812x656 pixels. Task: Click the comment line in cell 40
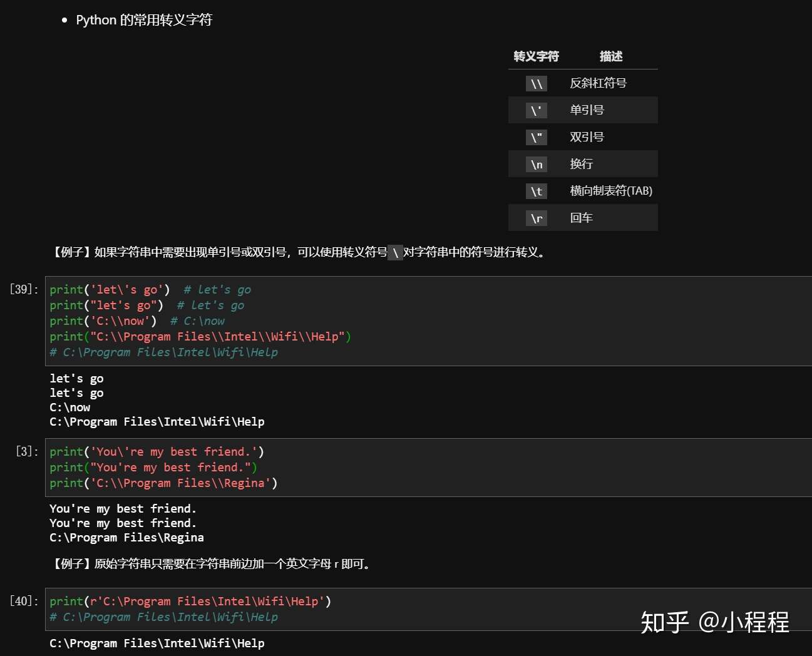164,617
